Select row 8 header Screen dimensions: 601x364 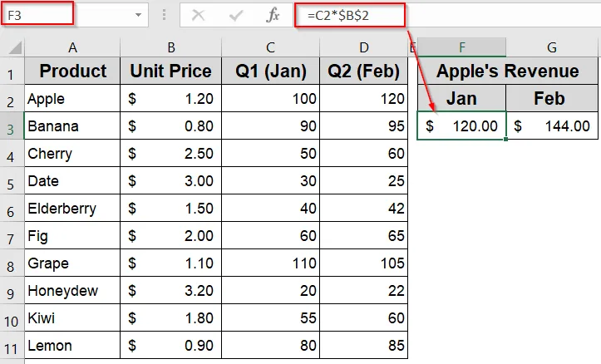tap(12, 263)
